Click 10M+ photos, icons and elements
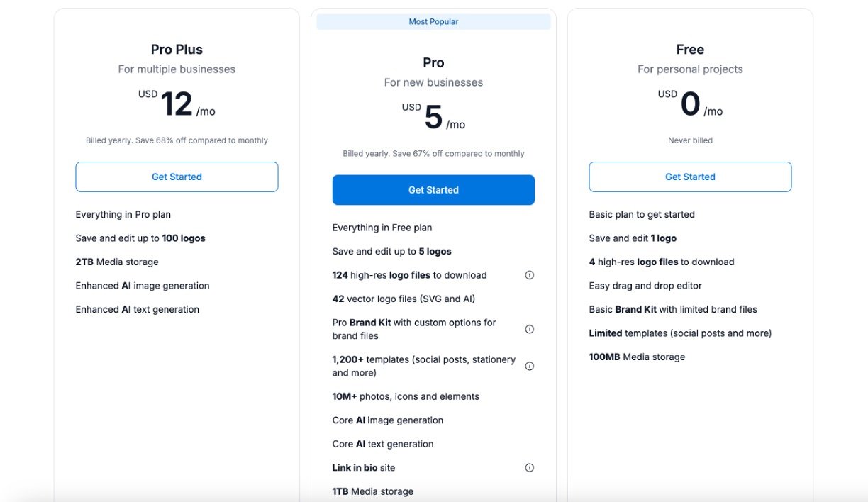Viewport: 868px width, 502px height. [406, 396]
